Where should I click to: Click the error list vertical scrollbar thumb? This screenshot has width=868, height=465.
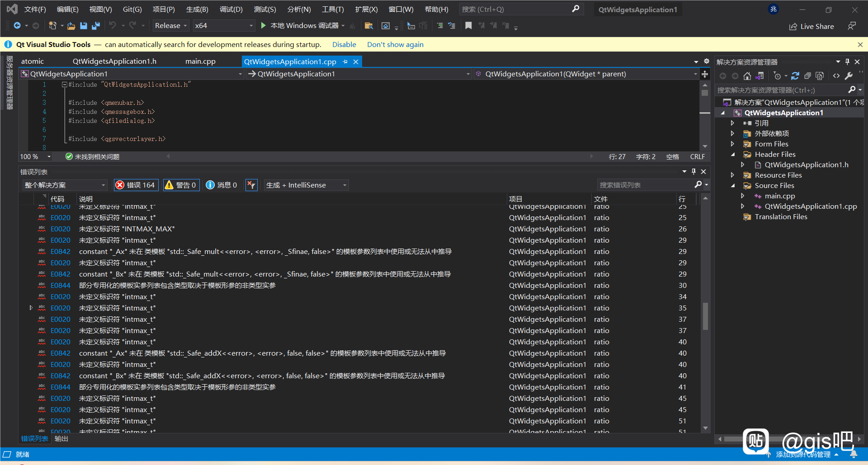pyautogui.click(x=705, y=316)
